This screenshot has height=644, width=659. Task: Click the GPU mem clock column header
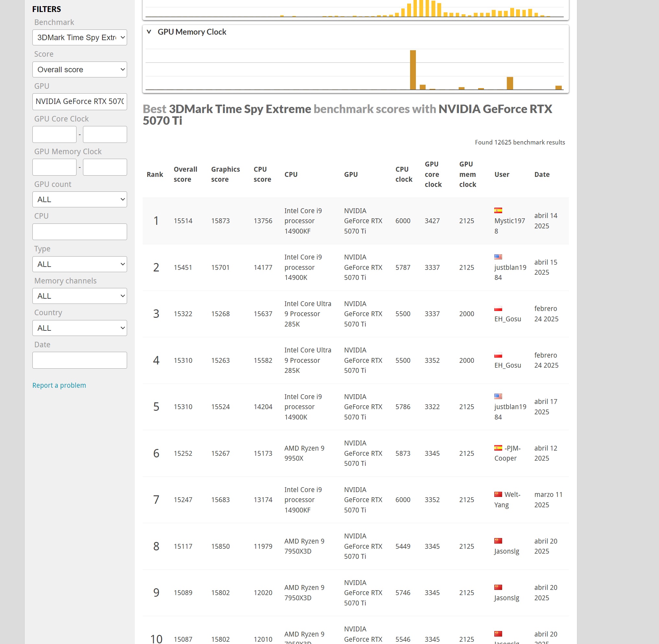(x=468, y=174)
